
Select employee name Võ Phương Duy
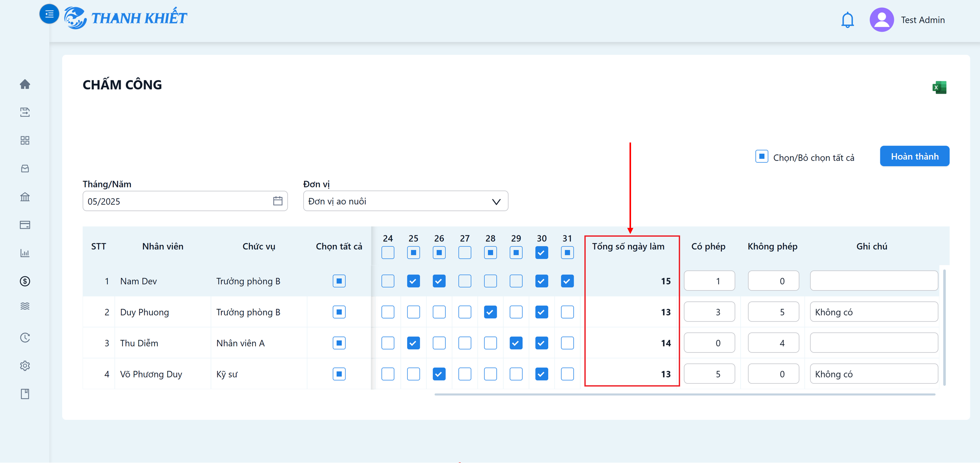point(151,374)
